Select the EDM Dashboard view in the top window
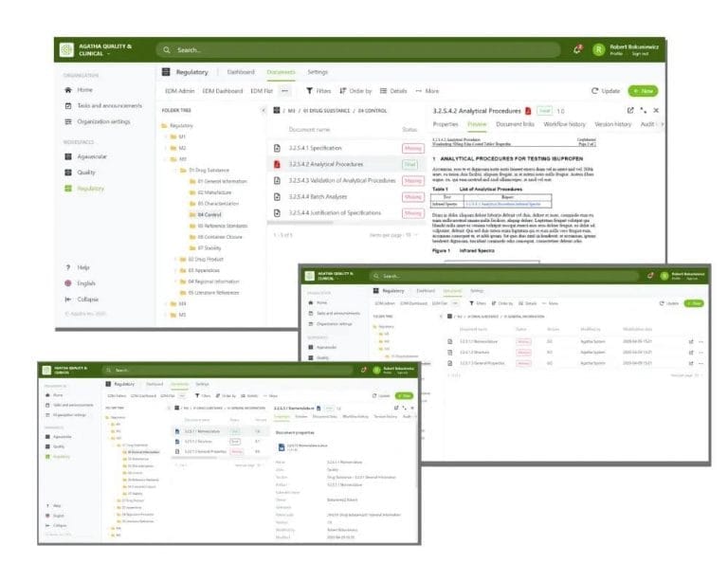The height and width of the screenshot is (582, 728). pos(223,91)
